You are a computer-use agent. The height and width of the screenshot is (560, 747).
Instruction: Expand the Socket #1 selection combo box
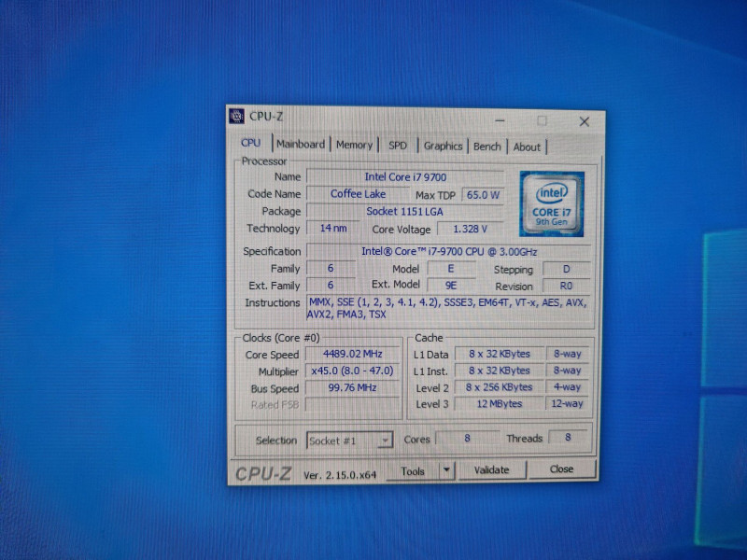(x=349, y=441)
